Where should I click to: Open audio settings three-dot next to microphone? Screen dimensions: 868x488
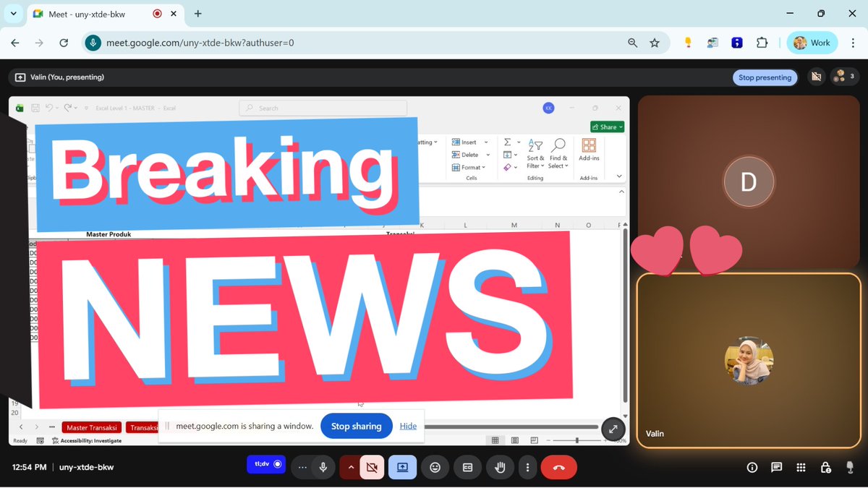click(x=302, y=467)
